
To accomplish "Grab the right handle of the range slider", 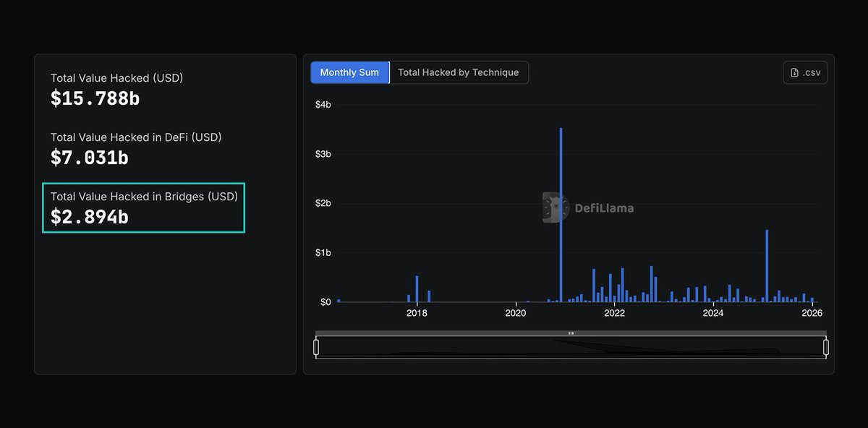I will [x=826, y=348].
